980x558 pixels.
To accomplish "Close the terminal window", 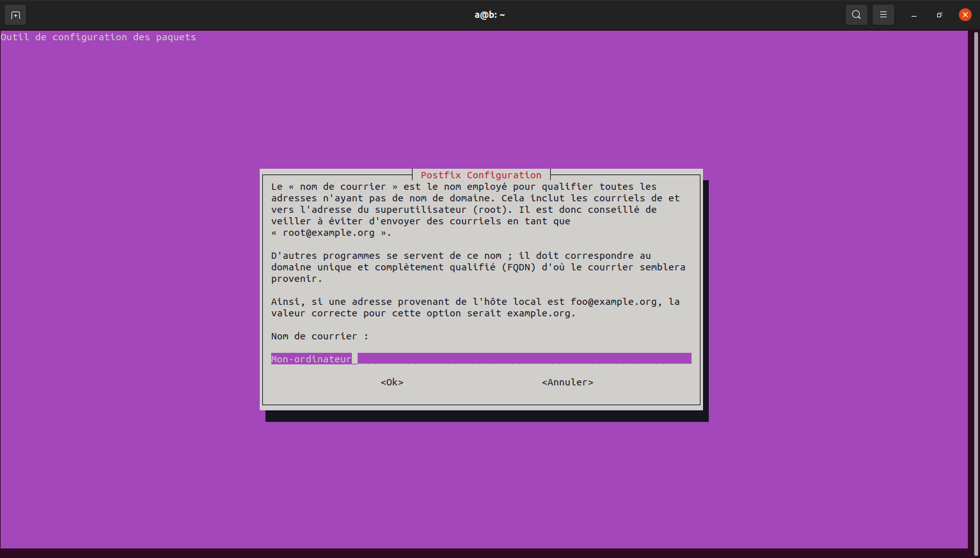I will coord(965,15).
